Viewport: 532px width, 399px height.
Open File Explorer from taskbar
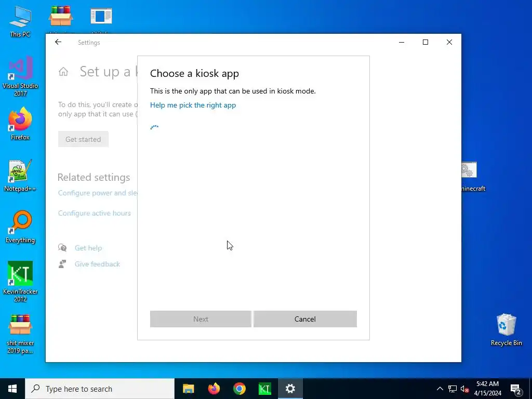click(188, 389)
